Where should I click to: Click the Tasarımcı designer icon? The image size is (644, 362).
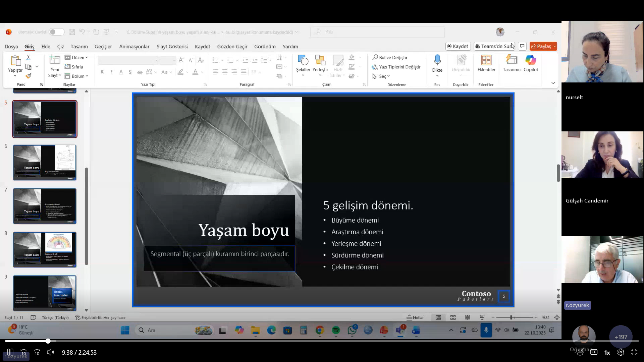click(512, 60)
